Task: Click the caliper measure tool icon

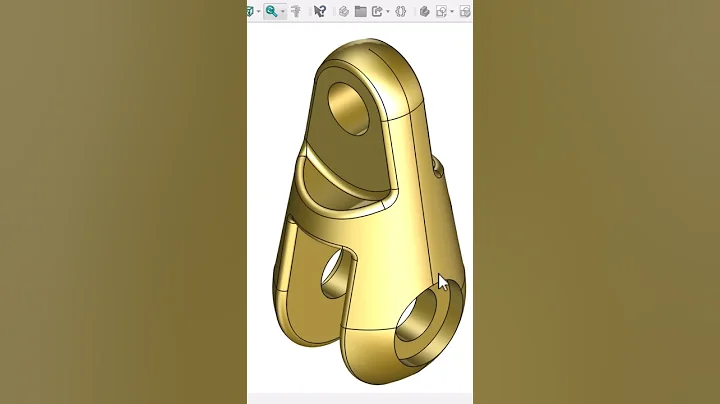Action: click(296, 11)
